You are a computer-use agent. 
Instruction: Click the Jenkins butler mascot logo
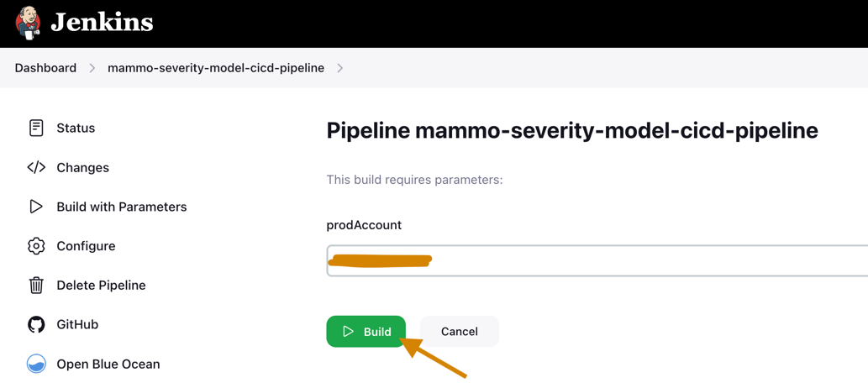29,24
